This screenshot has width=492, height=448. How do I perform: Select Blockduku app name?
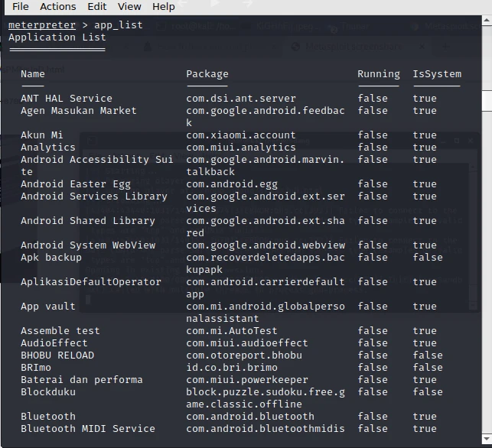[48, 392]
